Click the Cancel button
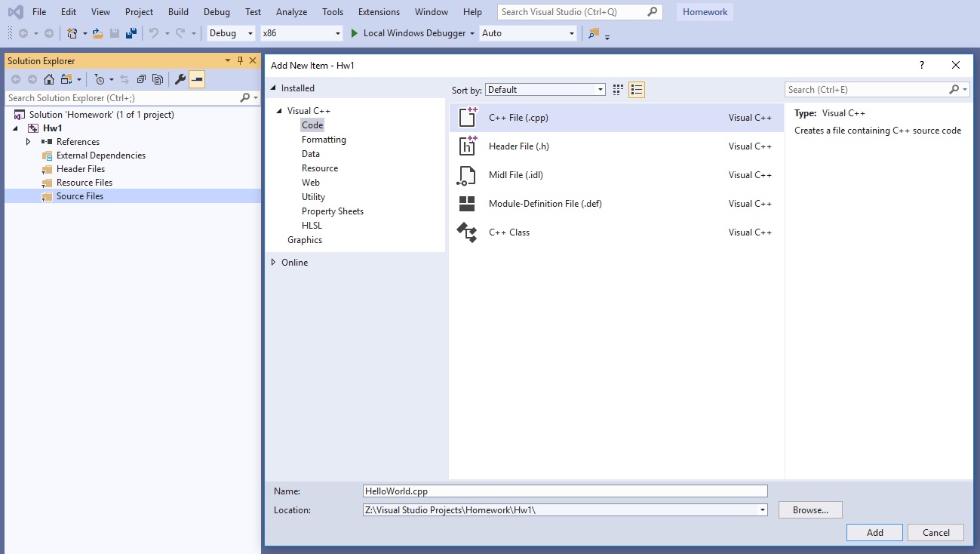The image size is (980, 554). (x=935, y=532)
